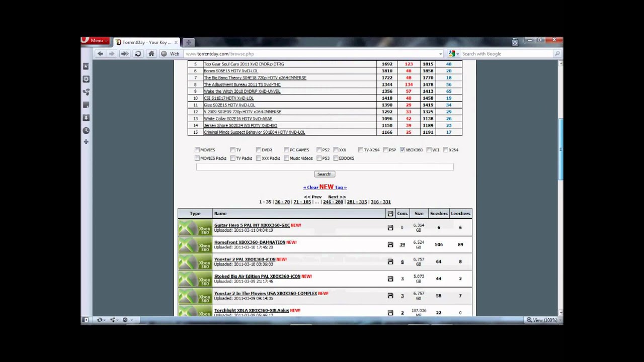Image resolution: width=644 pixels, height=362 pixels.
Task: Click the page vertical scrollbar thumb
Action: (x=560, y=149)
